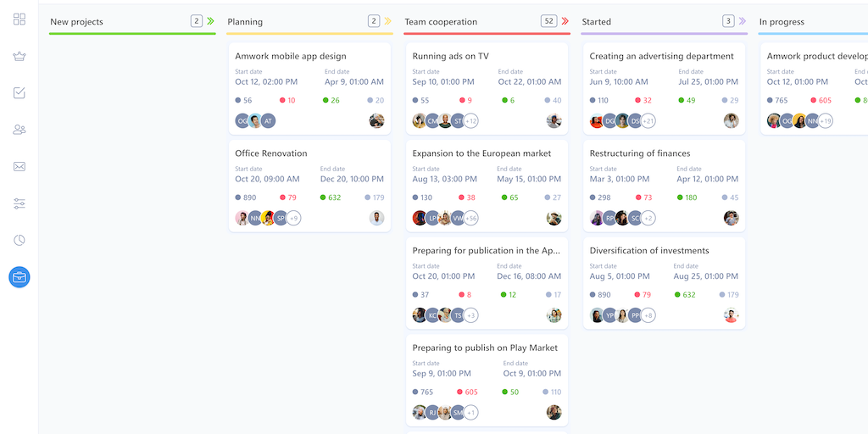This screenshot has width=868, height=434.
Task: Click the owner avatar on Diversification of investments
Action: (x=732, y=315)
